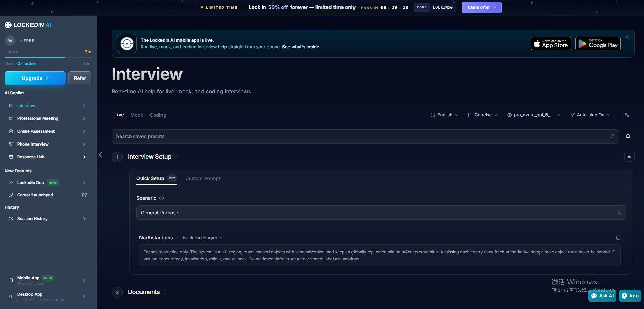Click the Upgrade button
Screen dimensions: 644x309
(35, 78)
